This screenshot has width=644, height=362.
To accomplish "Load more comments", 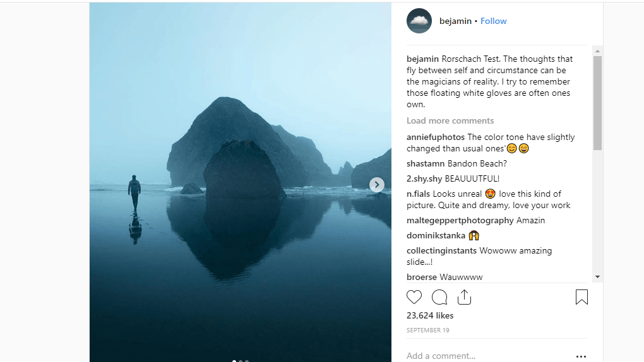I will 450,120.
